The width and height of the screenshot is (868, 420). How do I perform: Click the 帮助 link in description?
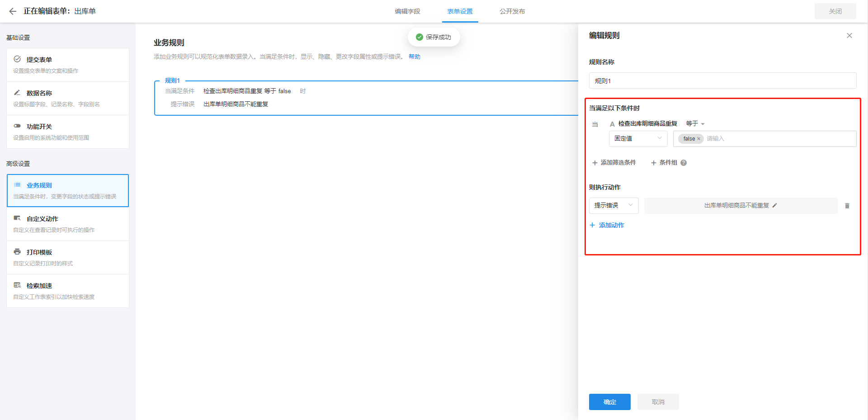pyautogui.click(x=414, y=57)
